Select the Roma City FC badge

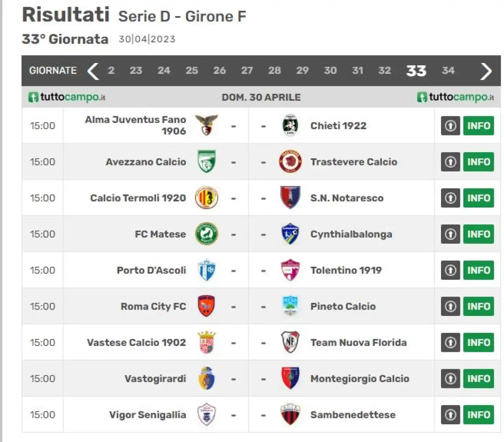(x=206, y=306)
